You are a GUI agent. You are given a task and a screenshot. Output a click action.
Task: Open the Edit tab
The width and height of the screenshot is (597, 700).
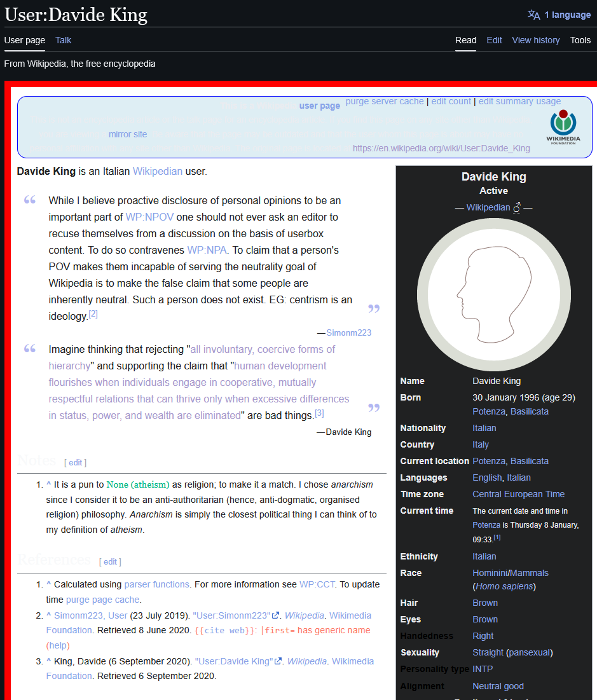(x=494, y=40)
